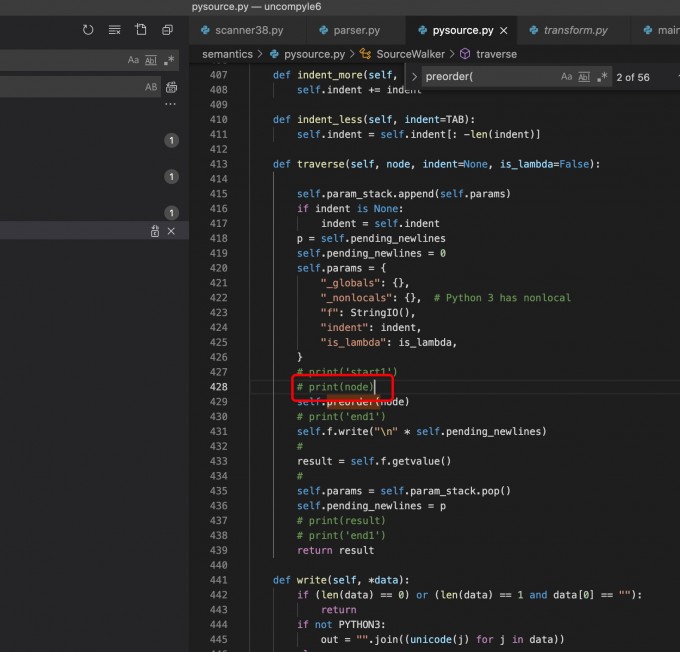Open the transform.py tab
The width and height of the screenshot is (680, 652).
[x=575, y=30]
